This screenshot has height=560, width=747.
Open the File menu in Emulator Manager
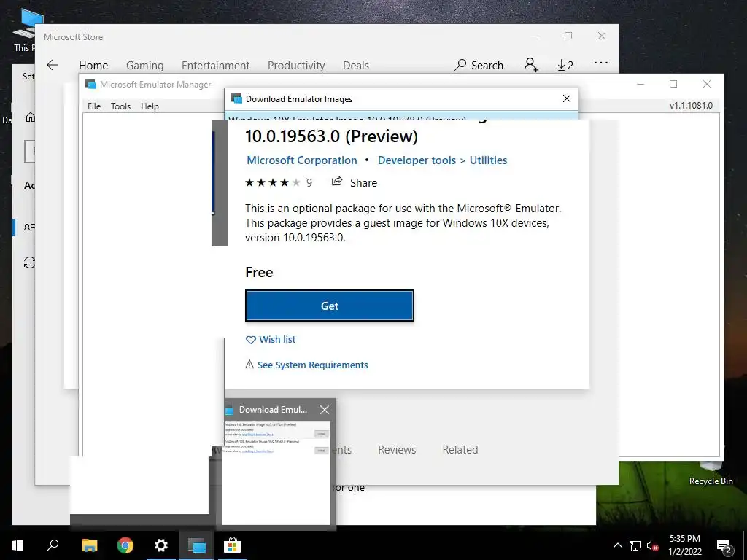tap(94, 106)
